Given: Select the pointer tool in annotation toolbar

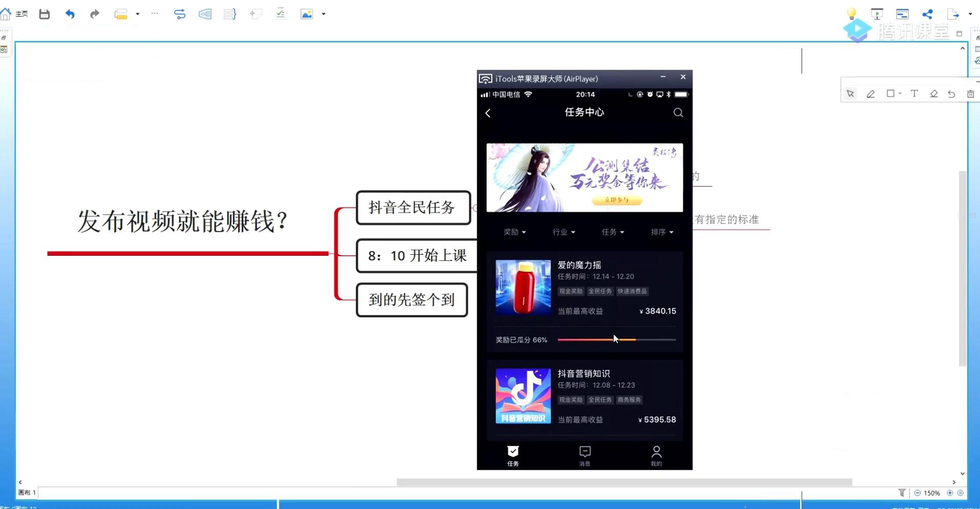Looking at the screenshot, I should click(850, 94).
